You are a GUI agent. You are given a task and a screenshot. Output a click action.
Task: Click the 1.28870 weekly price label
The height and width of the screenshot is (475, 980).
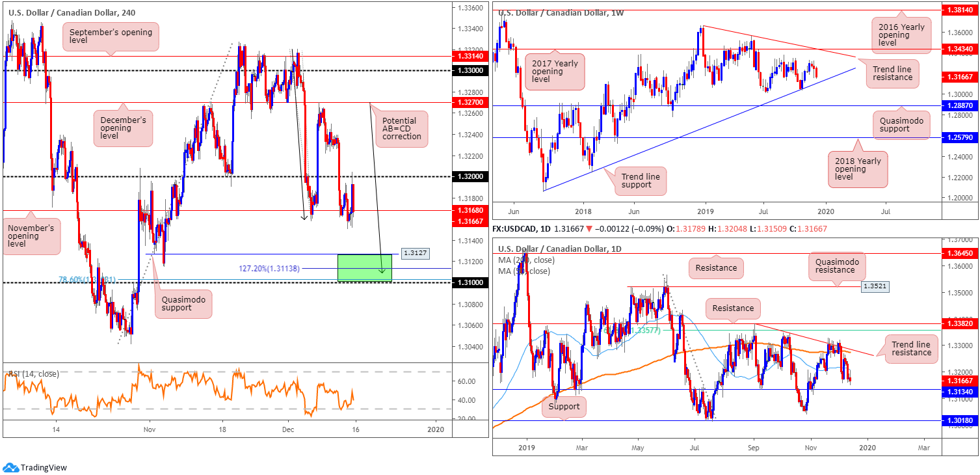(x=960, y=105)
